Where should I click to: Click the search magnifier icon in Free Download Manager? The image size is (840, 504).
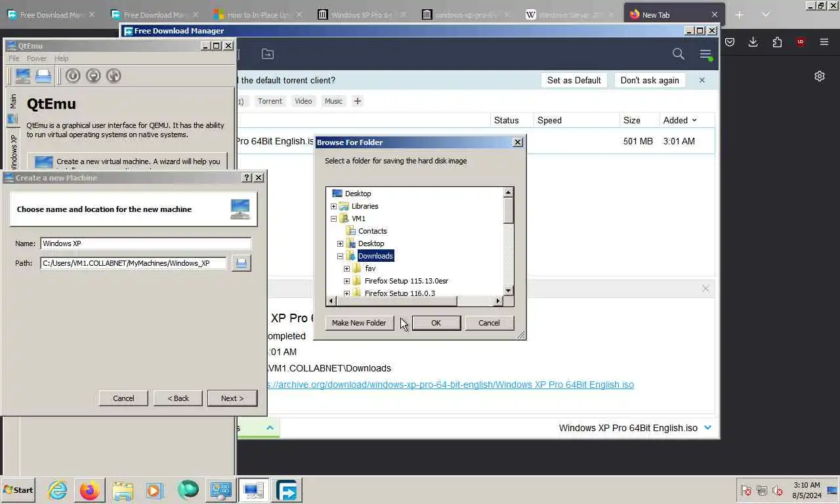(679, 54)
